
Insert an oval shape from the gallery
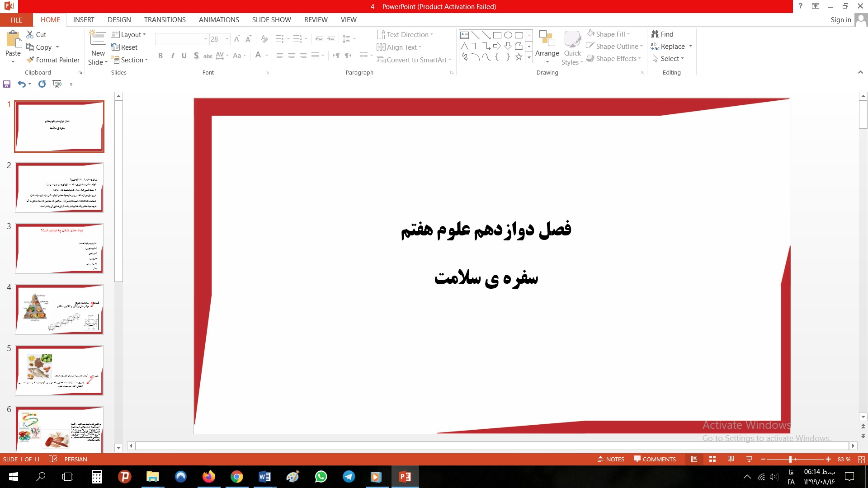[x=507, y=34]
